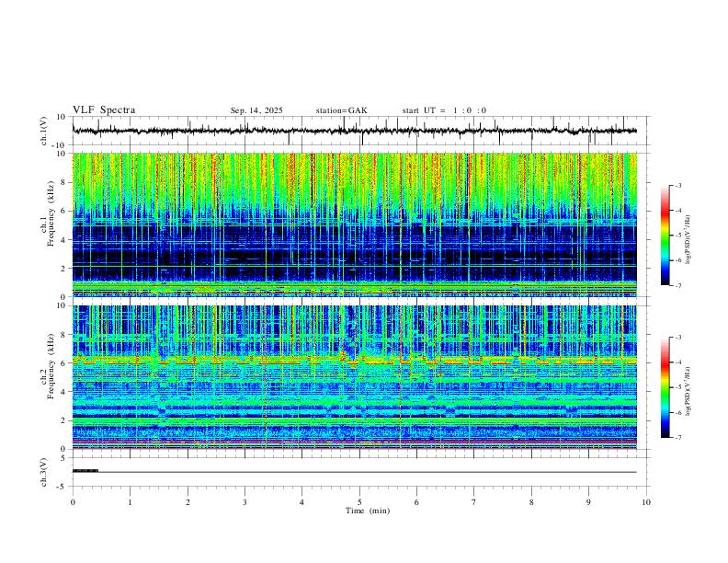This screenshot has width=728, height=563.
Task: Click the 'ch.3(V)' axis label
Action: tap(44, 472)
